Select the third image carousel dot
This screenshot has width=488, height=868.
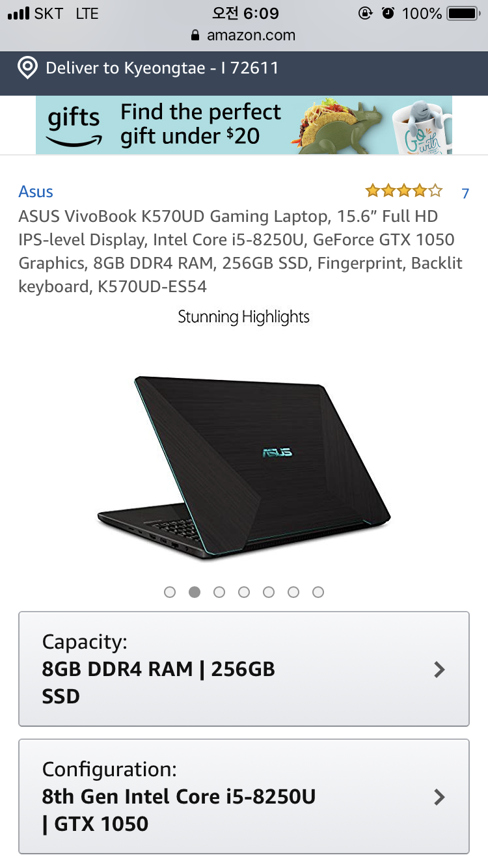[x=219, y=592]
